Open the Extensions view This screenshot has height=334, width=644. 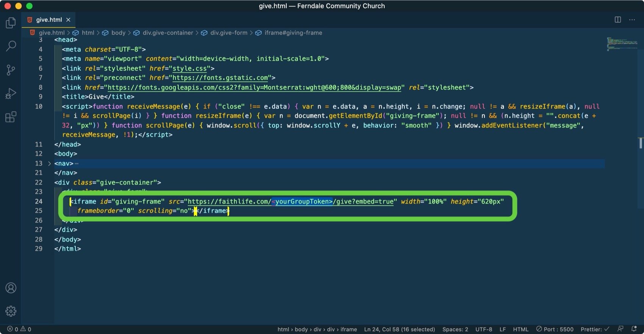[11, 117]
